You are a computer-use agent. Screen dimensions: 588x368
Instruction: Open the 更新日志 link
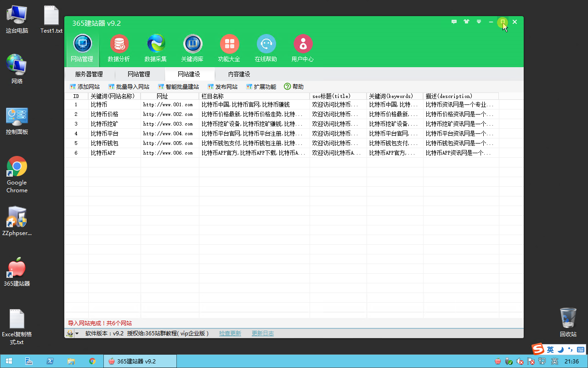coord(263,333)
